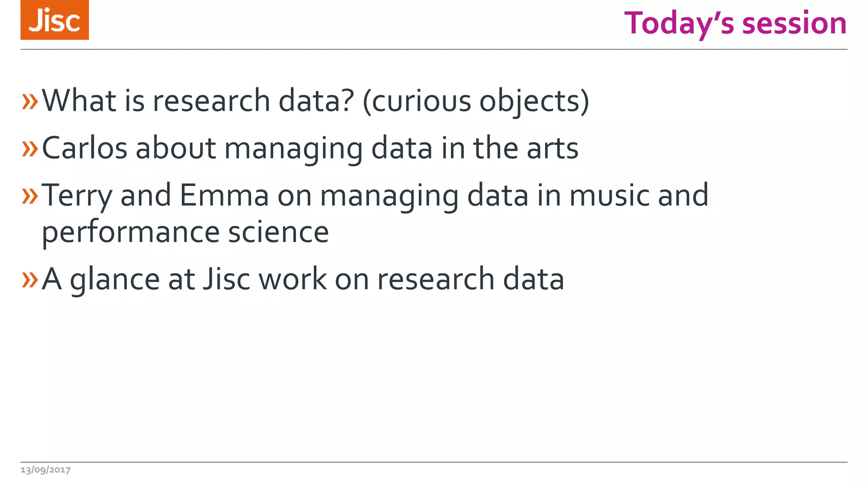Click the bullet marker beside the Carlos line
This screenshot has height=488, width=868.
point(30,149)
